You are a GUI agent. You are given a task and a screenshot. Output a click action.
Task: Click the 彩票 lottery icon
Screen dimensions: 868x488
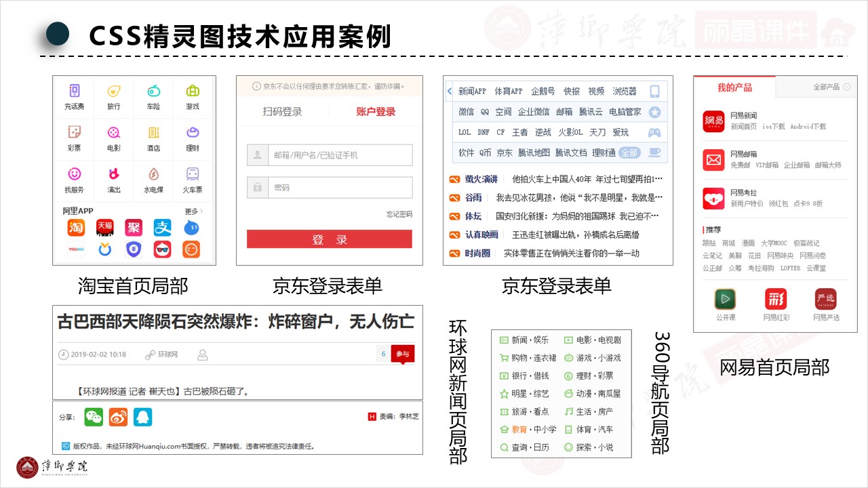coord(75,132)
